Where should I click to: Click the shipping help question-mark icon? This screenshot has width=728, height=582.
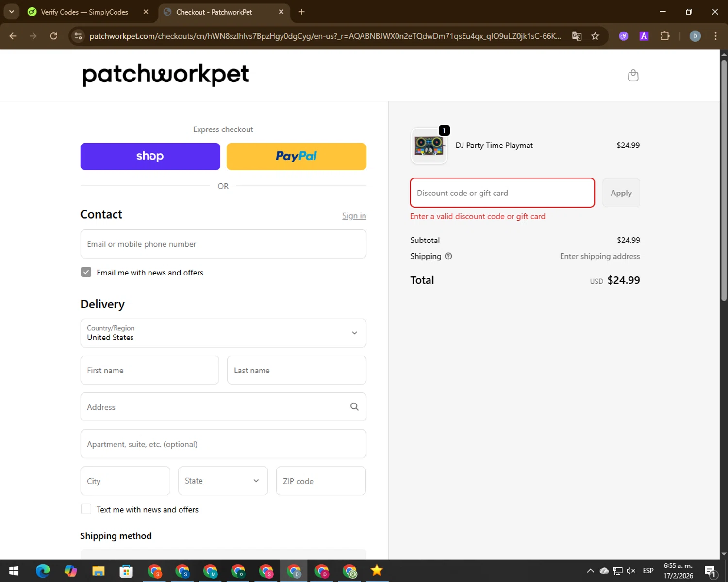[x=448, y=256]
